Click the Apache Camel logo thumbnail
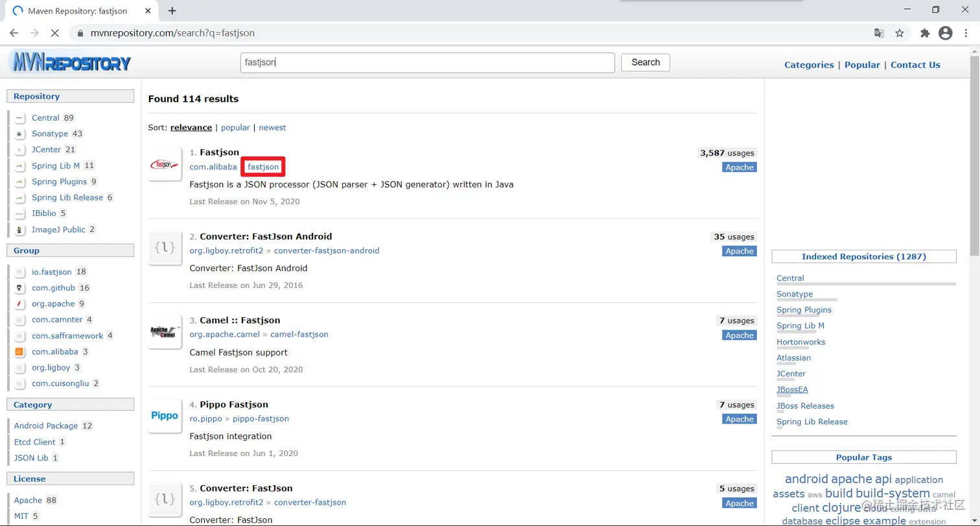 pos(165,332)
